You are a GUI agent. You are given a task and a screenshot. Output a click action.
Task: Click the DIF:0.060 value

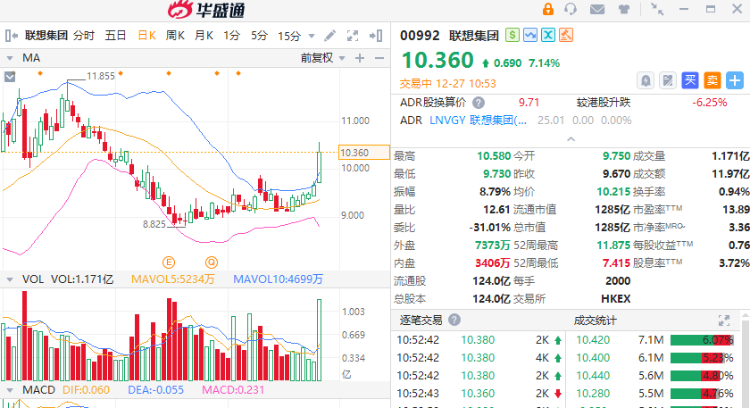tap(86, 390)
